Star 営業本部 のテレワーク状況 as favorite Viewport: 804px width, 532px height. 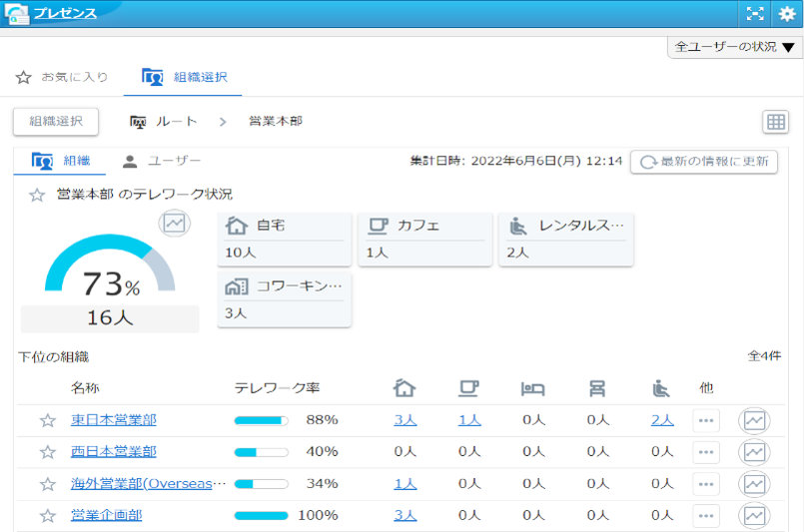point(37,195)
